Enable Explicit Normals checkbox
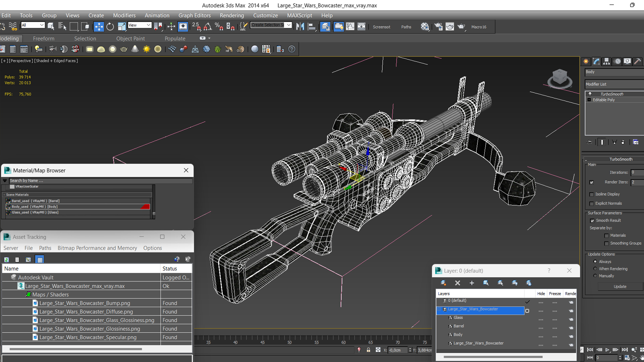 [x=592, y=204]
